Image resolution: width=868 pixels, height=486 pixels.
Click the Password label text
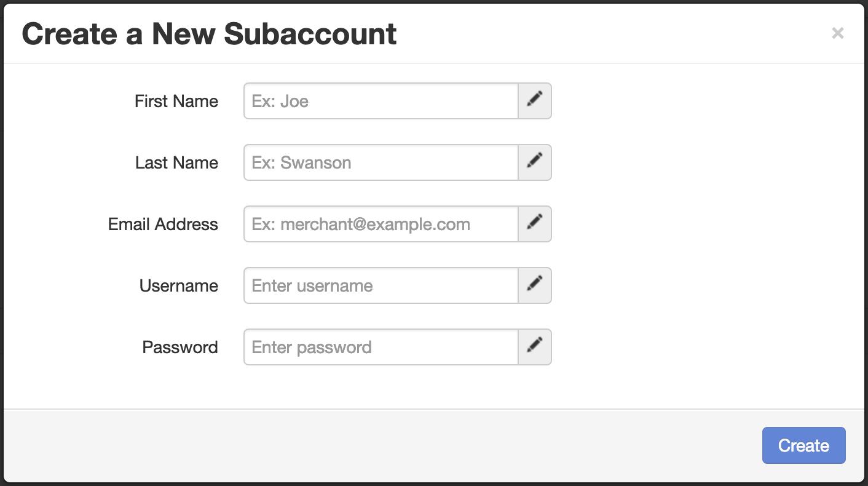[180, 347]
